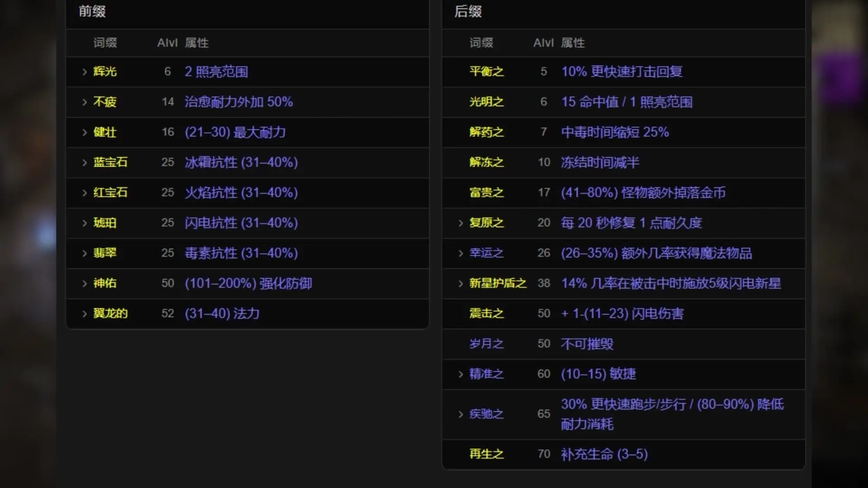The width and height of the screenshot is (868, 488).
Task: Expand the 精准之 suffix chevron
Action: pyautogui.click(x=461, y=374)
